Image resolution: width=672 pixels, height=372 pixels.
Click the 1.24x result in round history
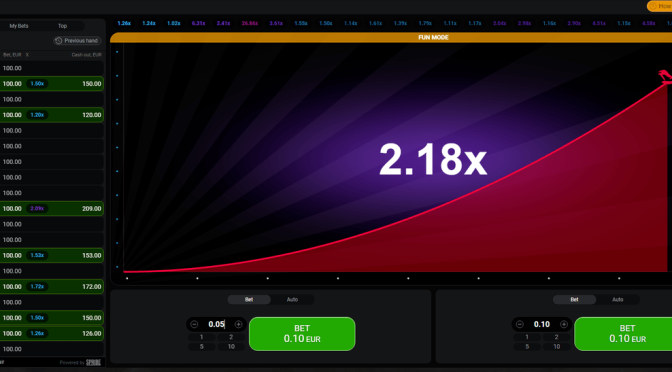[x=149, y=23]
